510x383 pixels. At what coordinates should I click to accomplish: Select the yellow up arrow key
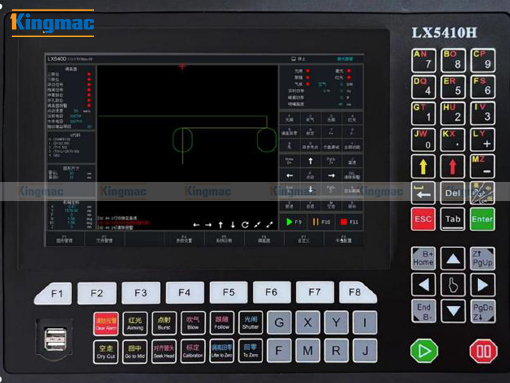click(x=423, y=166)
